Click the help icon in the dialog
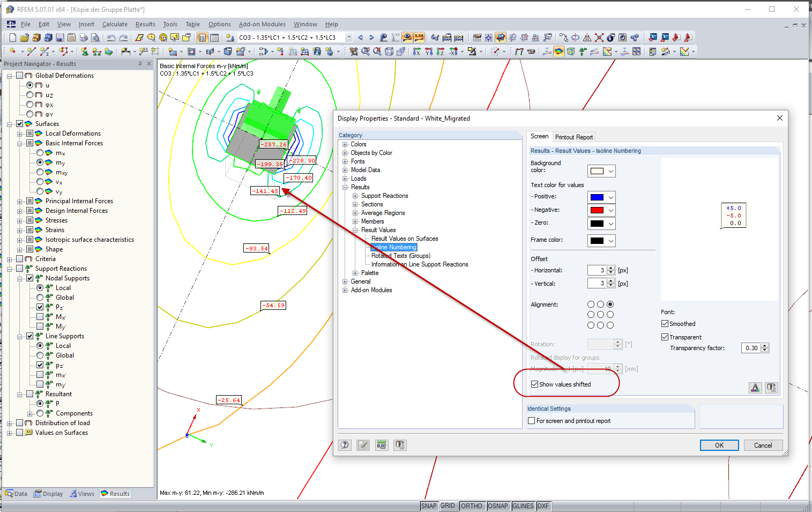The height and width of the screenshot is (512, 812). pos(345,445)
